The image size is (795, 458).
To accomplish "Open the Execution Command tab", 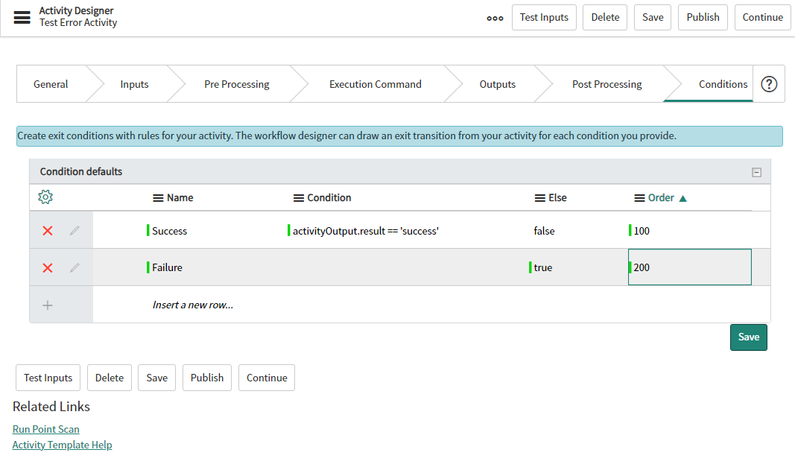I will click(375, 84).
